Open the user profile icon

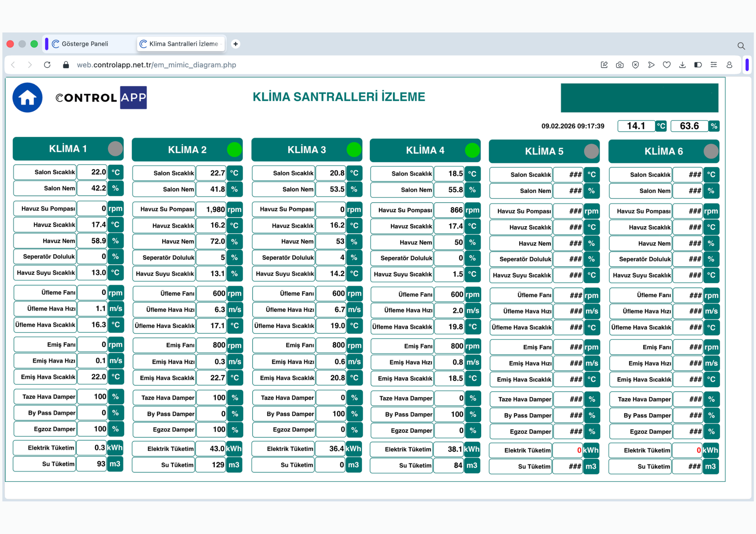pyautogui.click(x=729, y=65)
